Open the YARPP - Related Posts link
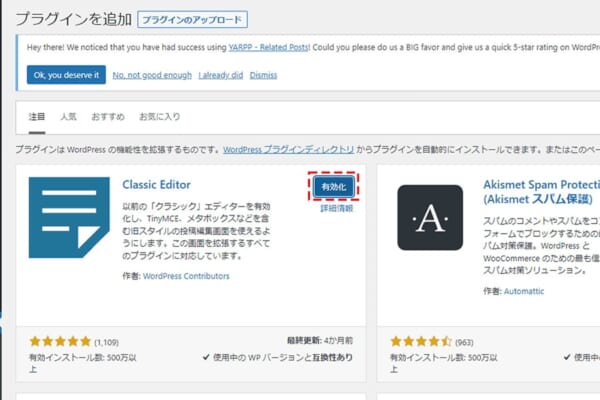This screenshot has height=400, width=600. coord(269,47)
